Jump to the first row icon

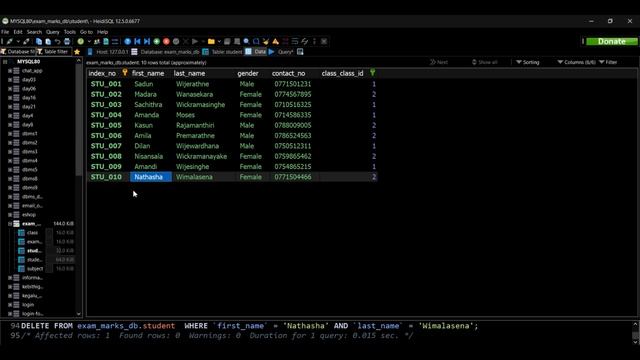coord(137,41)
